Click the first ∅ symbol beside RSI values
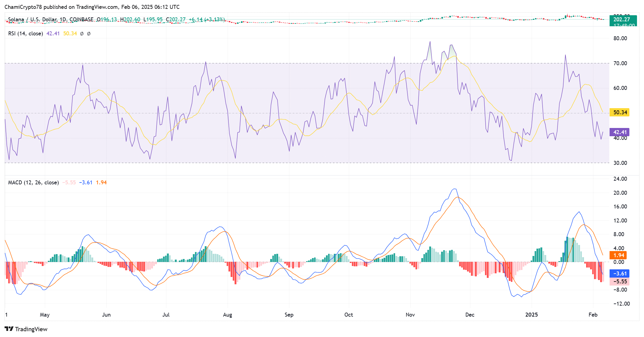 82,34
